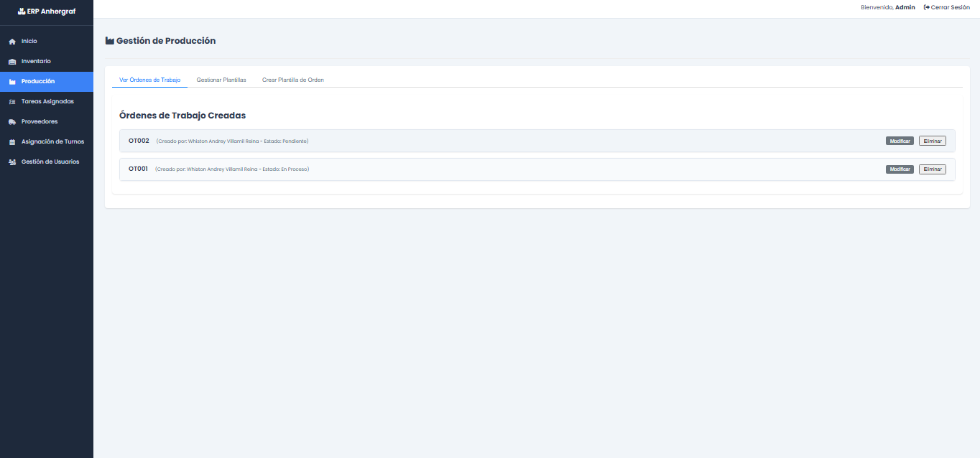This screenshot has height=458, width=980.
Task: Click the Admin username in header
Action: (905, 7)
